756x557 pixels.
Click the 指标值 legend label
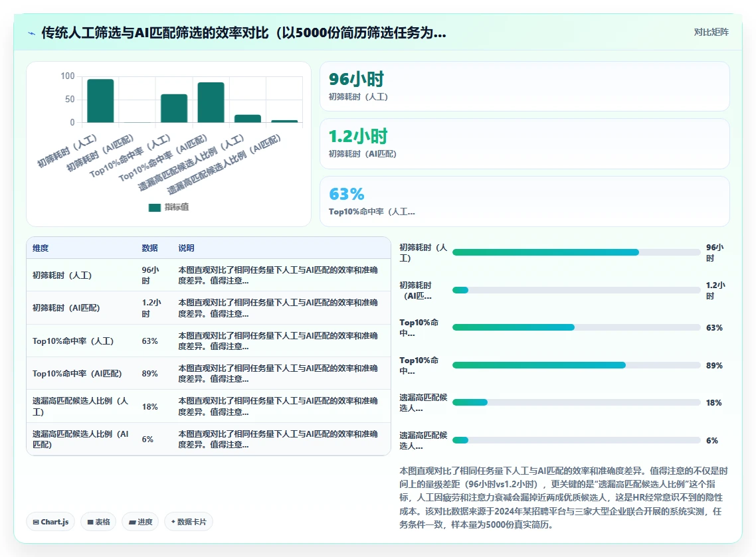pos(177,207)
